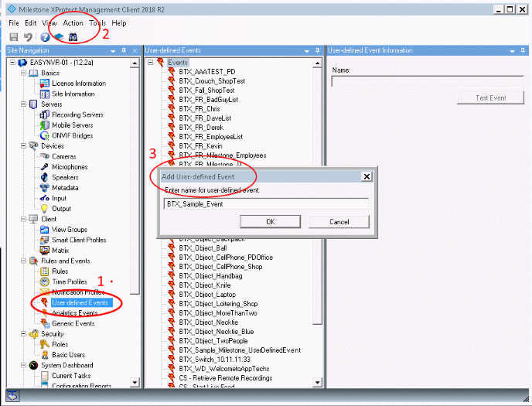Select Site Information icon

click(44, 94)
